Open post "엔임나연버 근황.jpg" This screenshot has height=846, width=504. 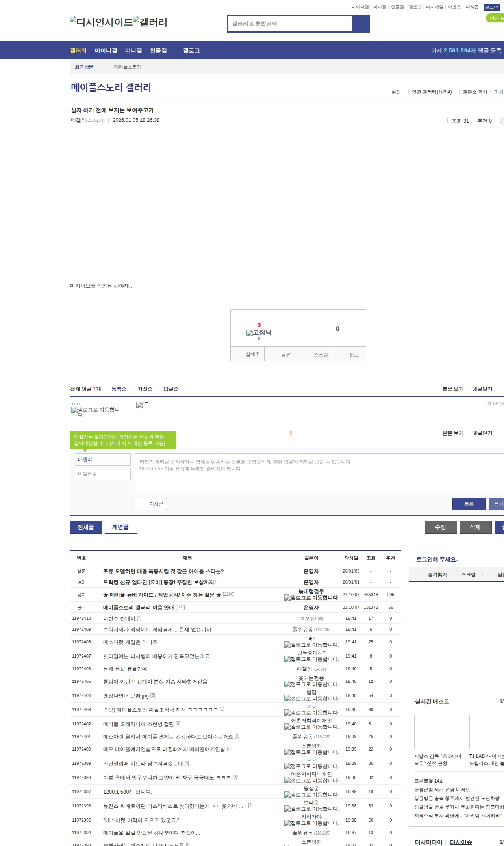[x=126, y=695]
